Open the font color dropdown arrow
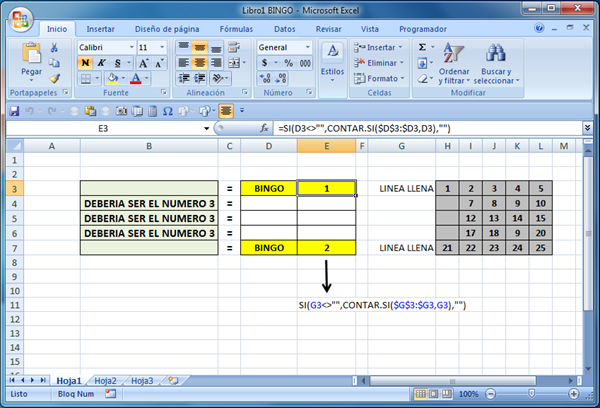 tap(147, 78)
